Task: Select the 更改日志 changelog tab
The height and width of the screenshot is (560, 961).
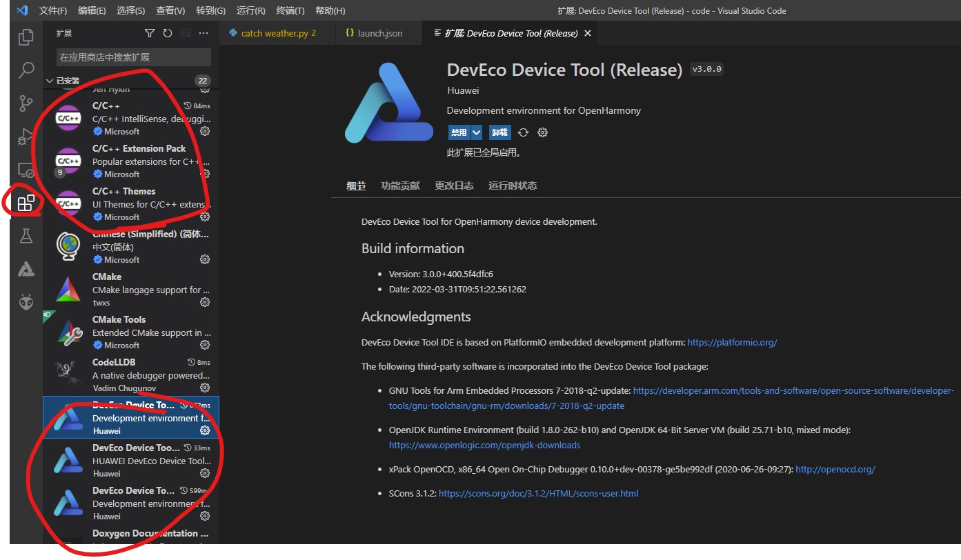Action: coord(454,186)
